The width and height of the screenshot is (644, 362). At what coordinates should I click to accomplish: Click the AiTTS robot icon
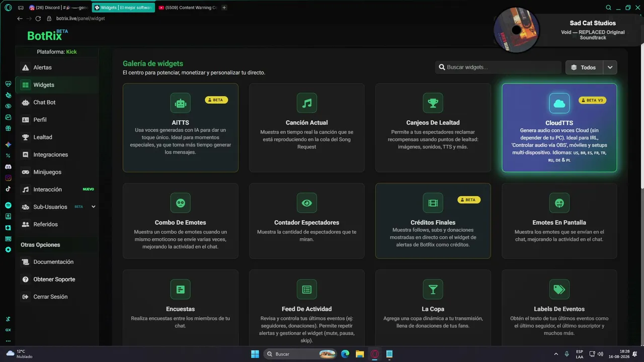coord(181,103)
